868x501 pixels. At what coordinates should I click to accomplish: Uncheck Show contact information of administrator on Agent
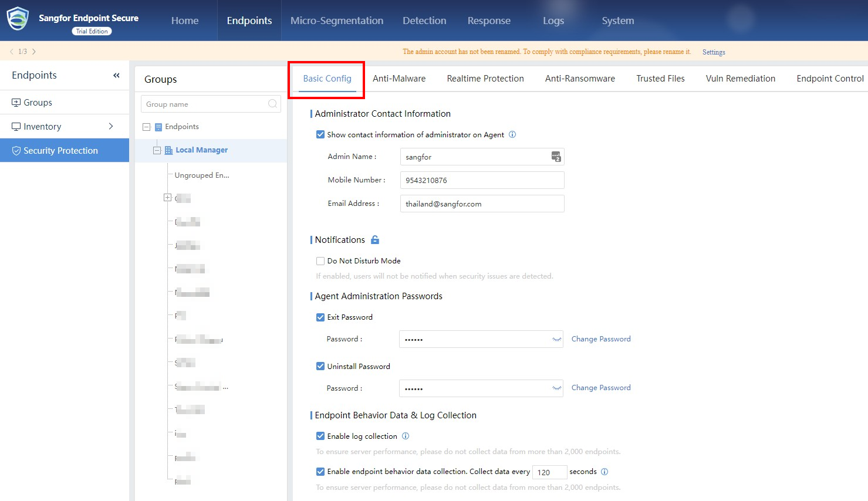click(320, 134)
